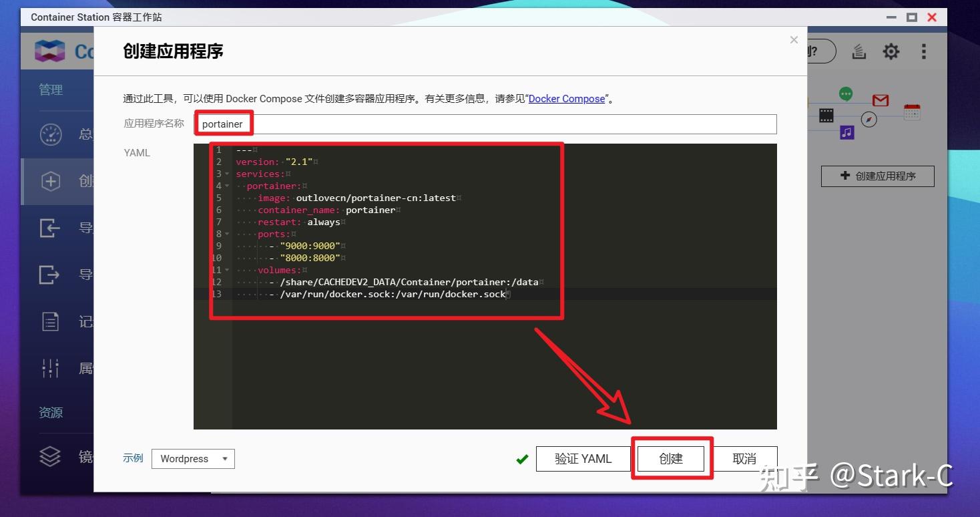This screenshot has height=517, width=980.
Task: Click the 创建 hexagon-plus sidebar icon
Action: (x=50, y=181)
